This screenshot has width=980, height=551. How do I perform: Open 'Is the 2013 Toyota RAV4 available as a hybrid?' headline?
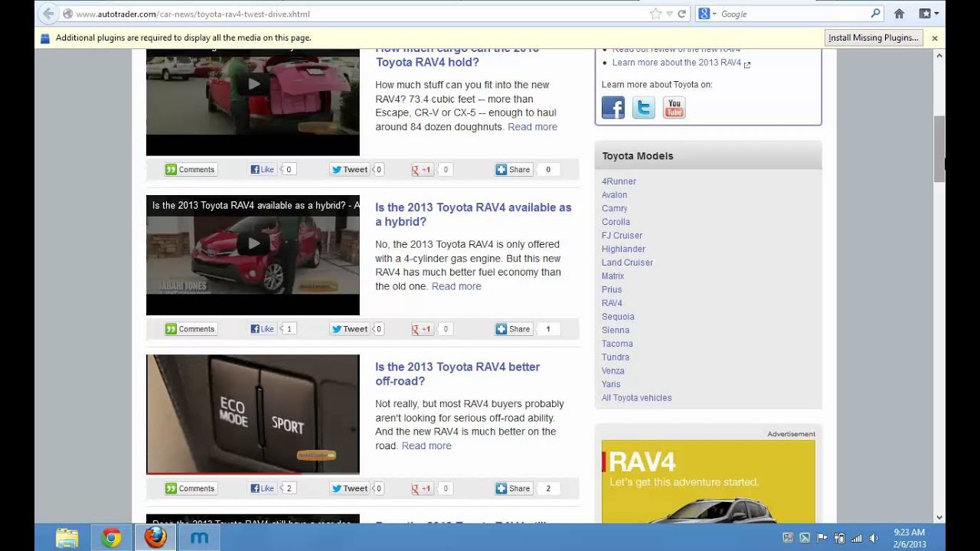473,214
